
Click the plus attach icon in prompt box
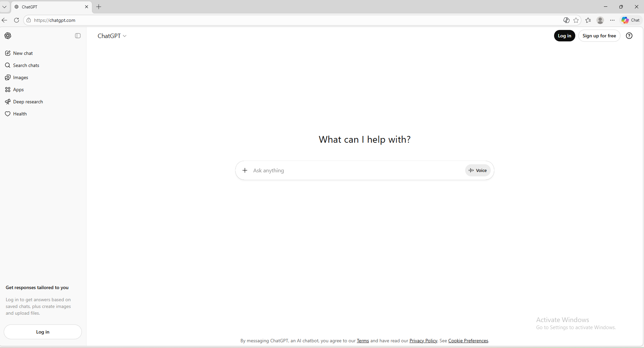245,170
